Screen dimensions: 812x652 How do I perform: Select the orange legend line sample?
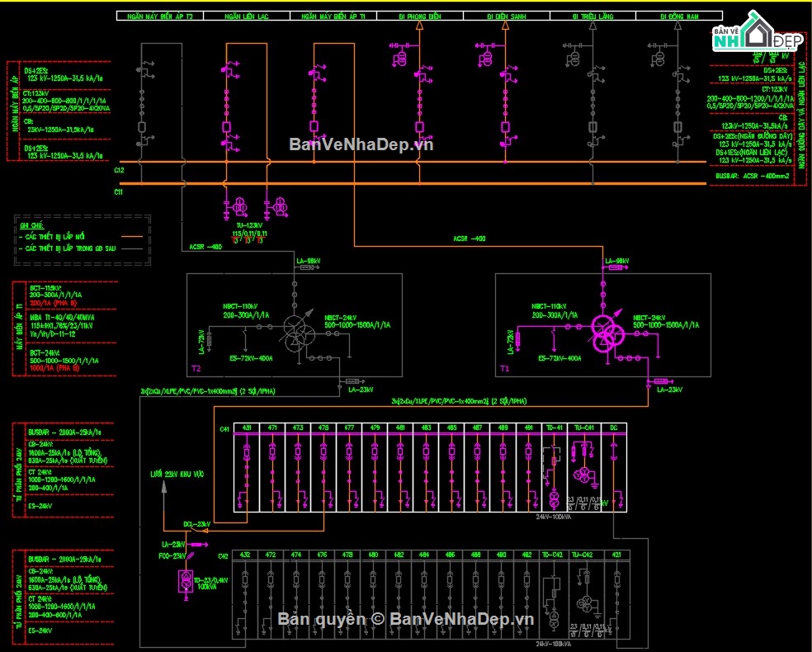tap(132, 236)
